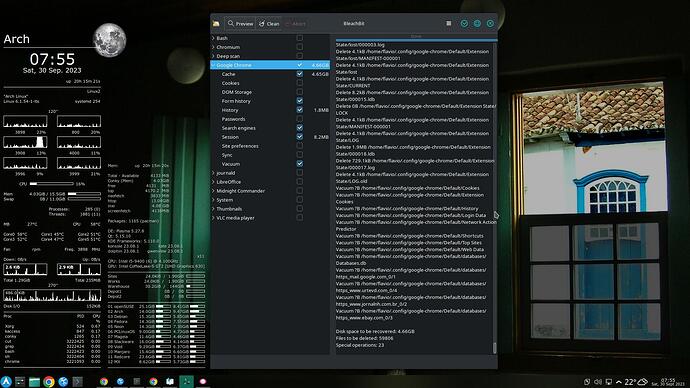690x388 pixels.
Task: Enable the Passwords checkbox
Action: [300, 119]
